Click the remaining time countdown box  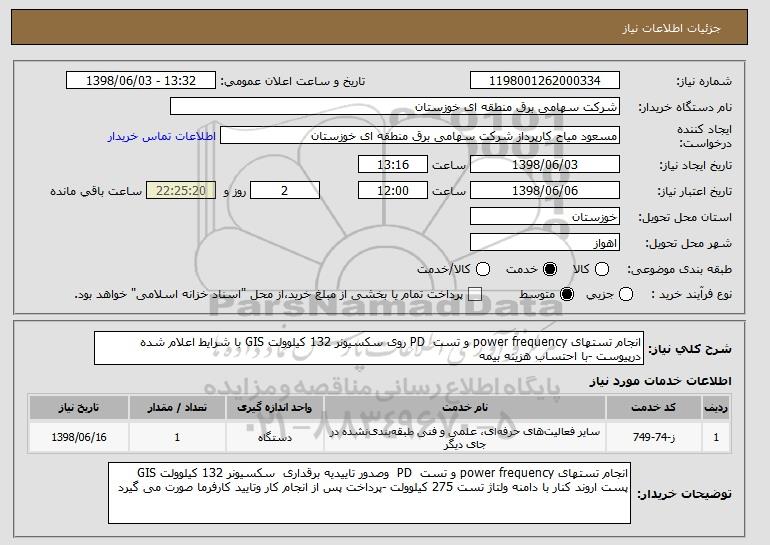click(181, 190)
